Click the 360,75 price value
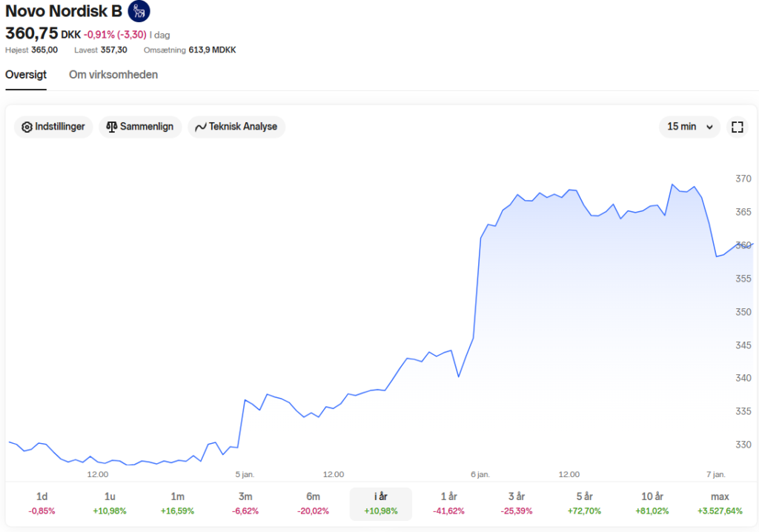759x532 pixels. pos(31,33)
